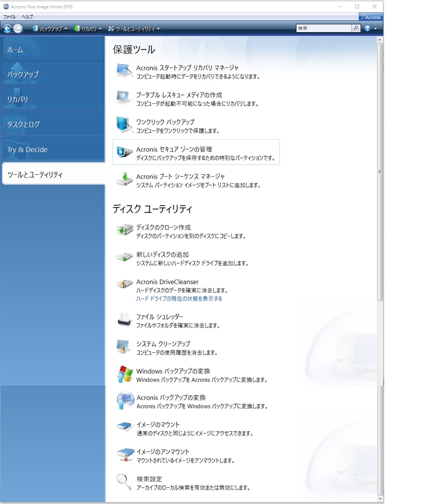Open イメージのマウント title
The image size is (435, 504).
pyautogui.click(x=158, y=425)
